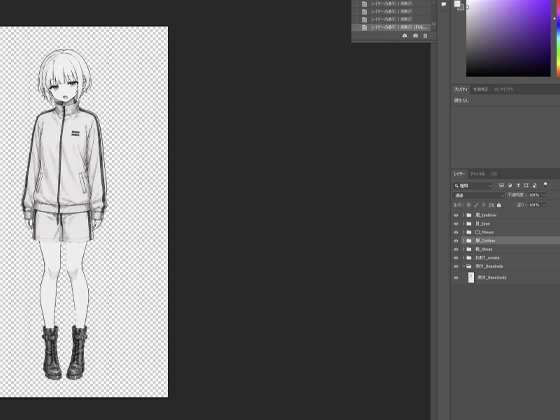The height and width of the screenshot is (420, 560).
Task: Open the opacity slider arrow
Action: click(x=544, y=195)
